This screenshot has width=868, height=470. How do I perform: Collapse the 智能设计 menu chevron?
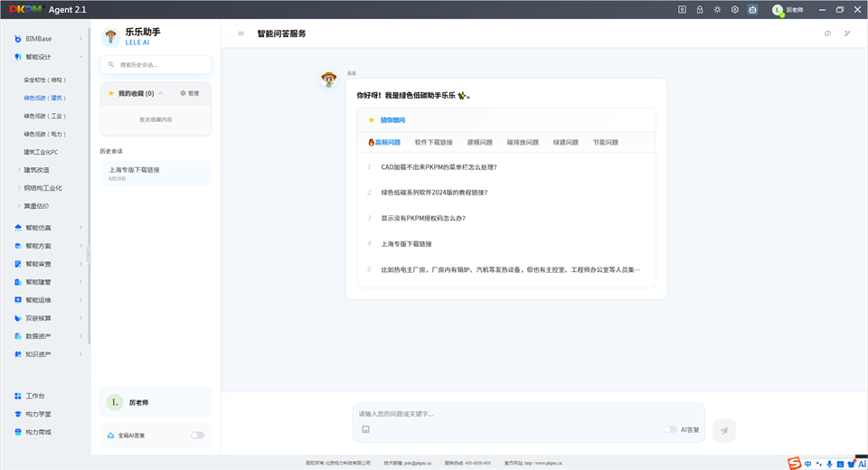80,57
